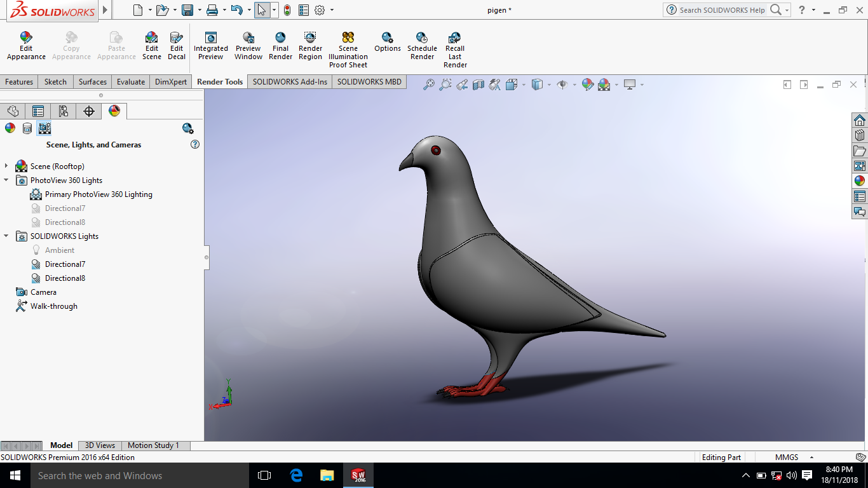The height and width of the screenshot is (488, 868).
Task: Open Microsoft Edge from taskbar
Action: point(296,475)
